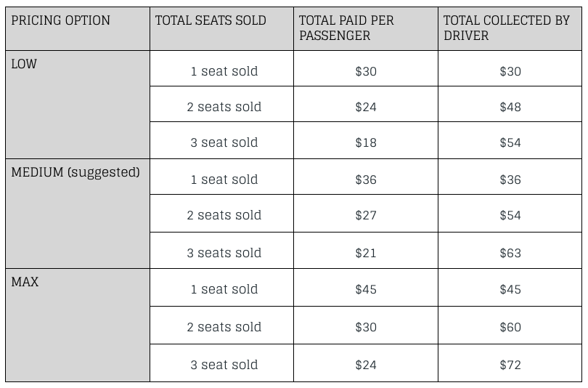Screen dimensions: 588x388
Task: Select the $63 collected by driver cell
Action: click(x=510, y=253)
